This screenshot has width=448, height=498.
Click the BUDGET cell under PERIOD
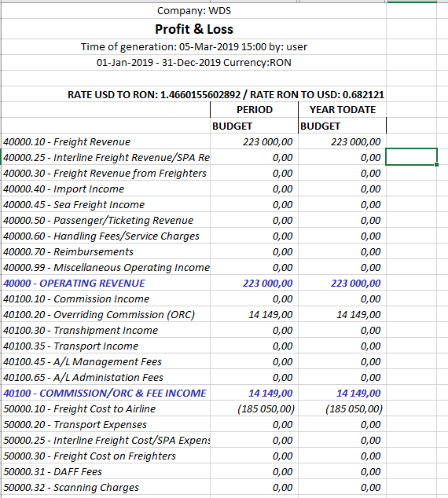(254, 126)
